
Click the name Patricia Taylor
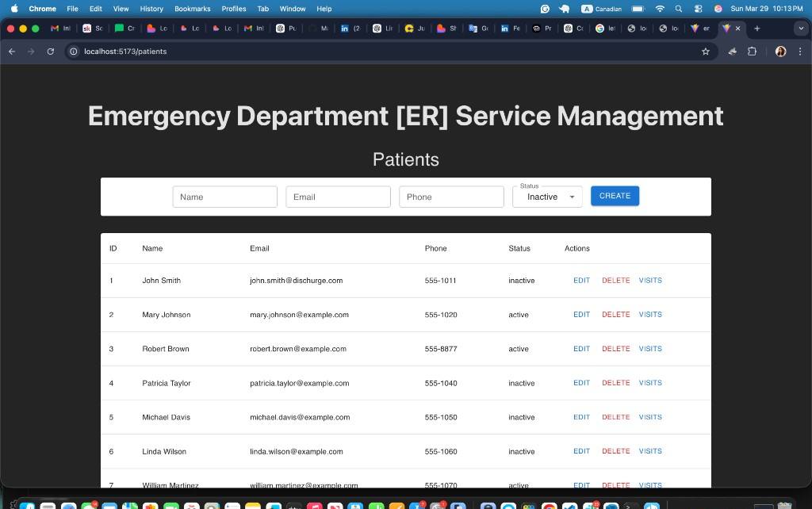tap(167, 383)
